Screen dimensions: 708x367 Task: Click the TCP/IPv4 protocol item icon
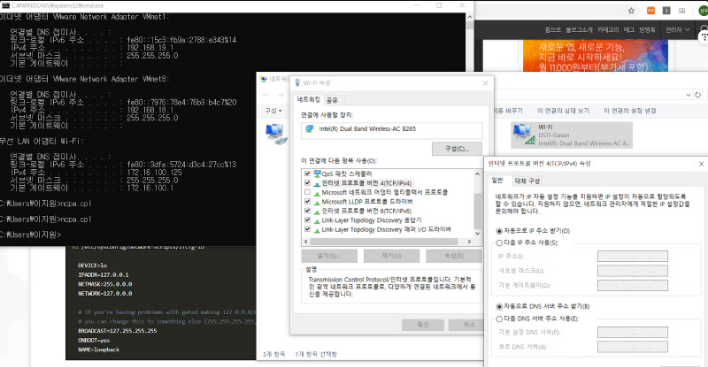(317, 183)
